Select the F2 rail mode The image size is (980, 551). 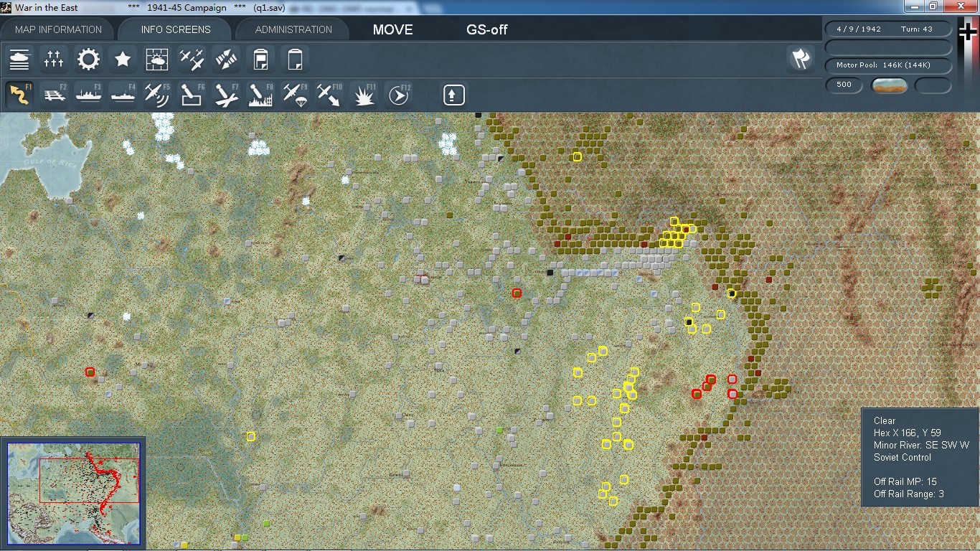54,95
